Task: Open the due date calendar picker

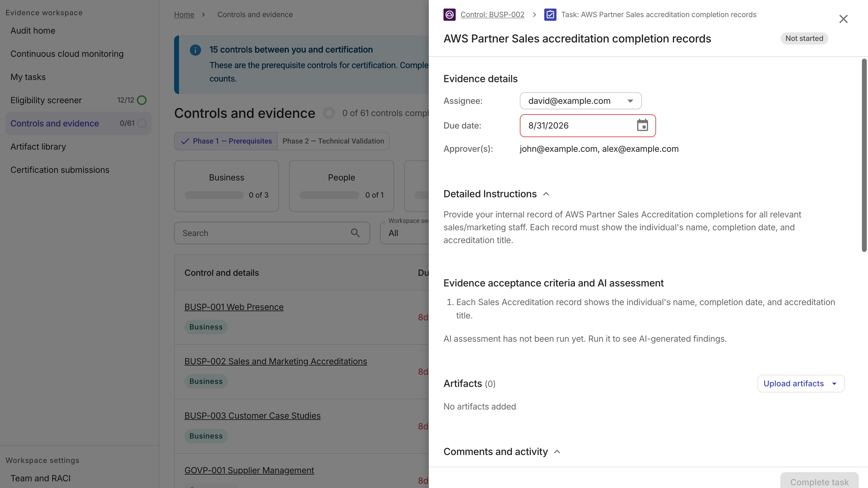Action: (642, 126)
